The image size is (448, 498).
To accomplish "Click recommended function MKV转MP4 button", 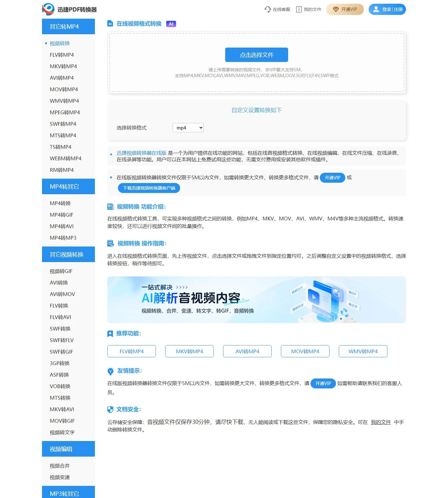I will coord(189,351).
